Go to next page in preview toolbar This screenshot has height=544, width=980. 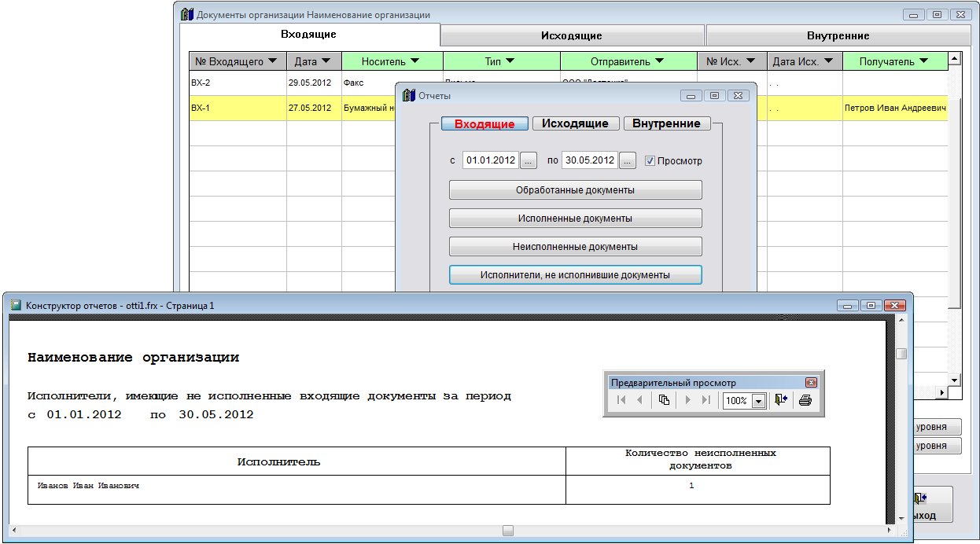tap(687, 400)
